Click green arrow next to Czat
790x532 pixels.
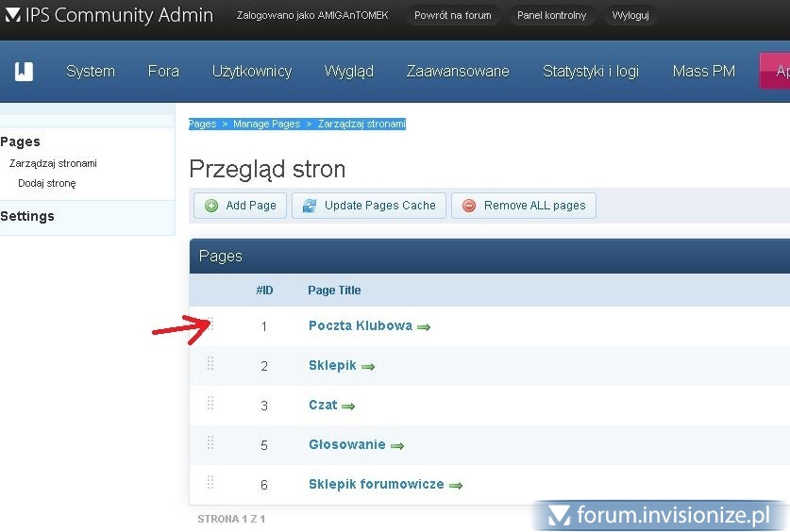348,407
